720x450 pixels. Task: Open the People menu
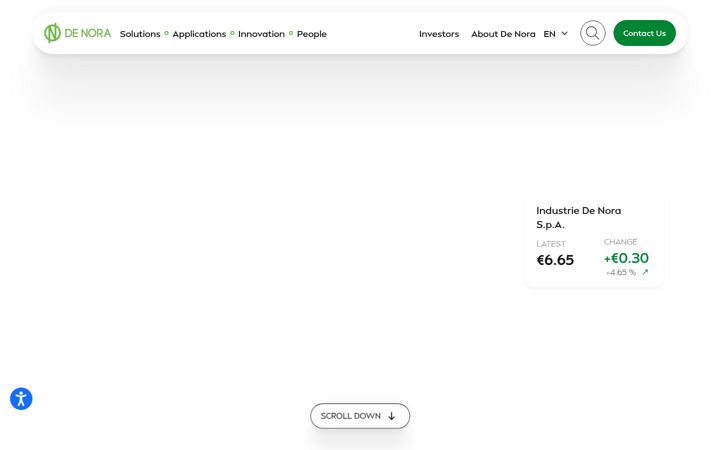point(312,34)
